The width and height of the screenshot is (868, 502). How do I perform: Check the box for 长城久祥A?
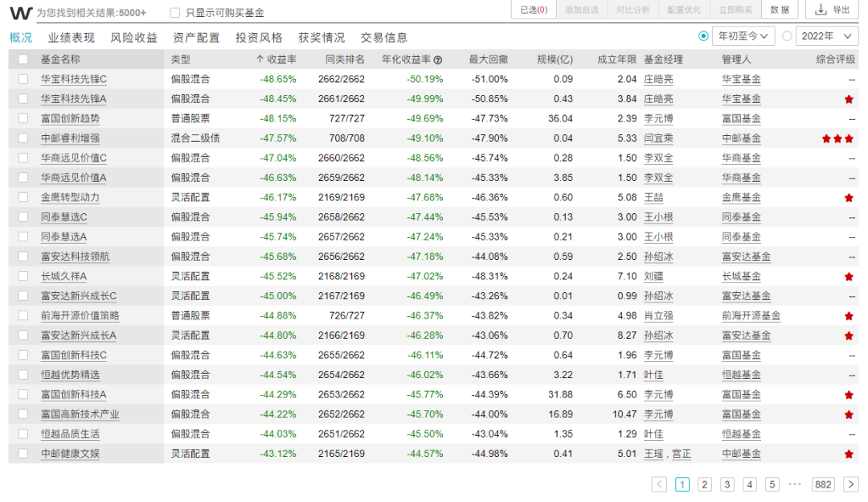[x=23, y=276]
